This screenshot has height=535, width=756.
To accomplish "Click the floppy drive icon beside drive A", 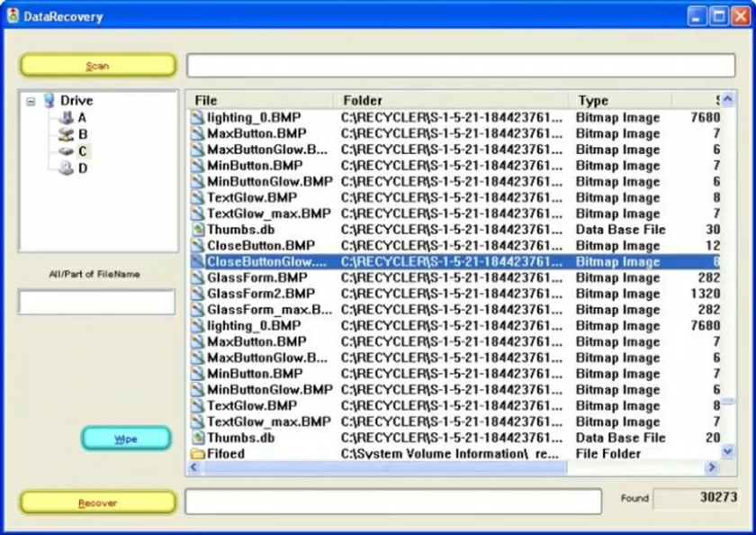I will click(67, 117).
